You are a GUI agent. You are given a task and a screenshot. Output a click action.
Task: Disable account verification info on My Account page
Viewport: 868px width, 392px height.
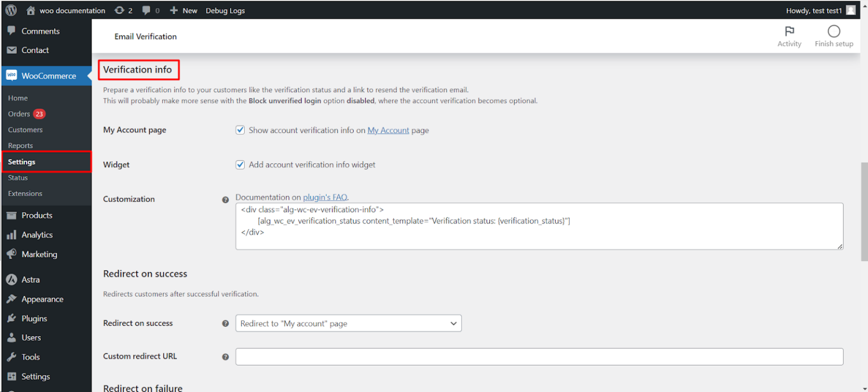[x=240, y=130]
